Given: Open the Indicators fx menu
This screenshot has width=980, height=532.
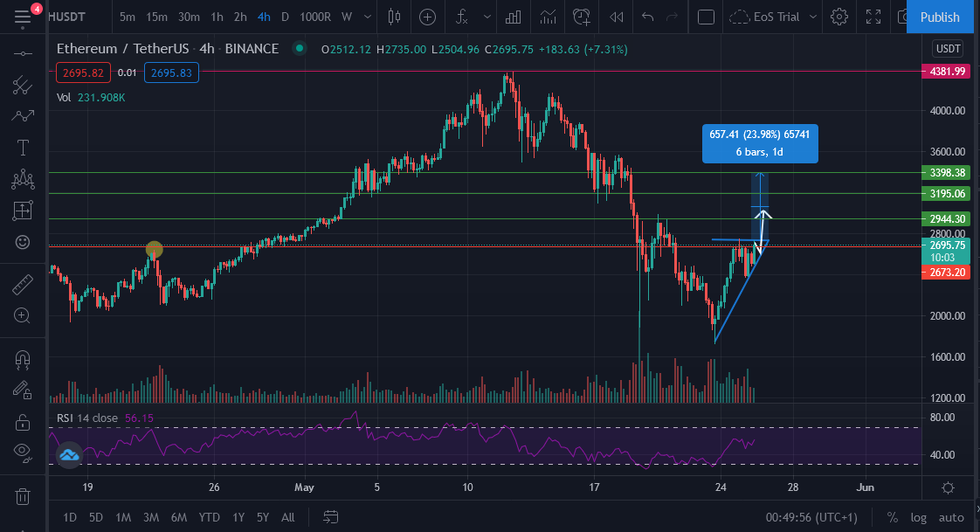Looking at the screenshot, I should (x=462, y=17).
